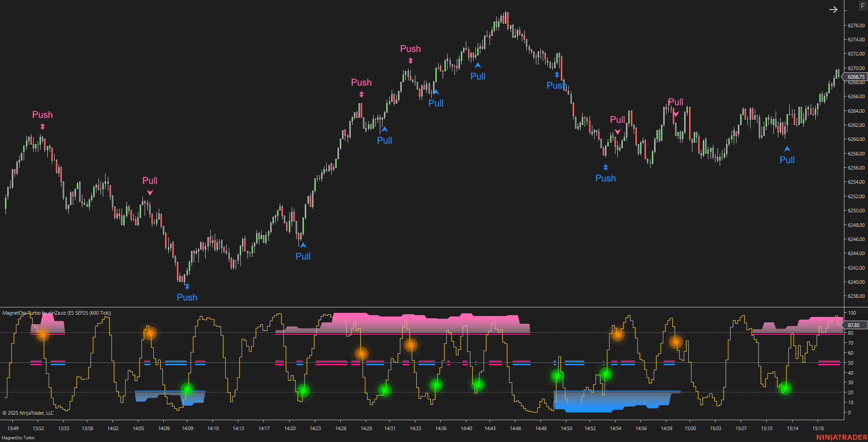
Task: Click the 6268.75 price marker on the axis
Action: tap(855, 77)
